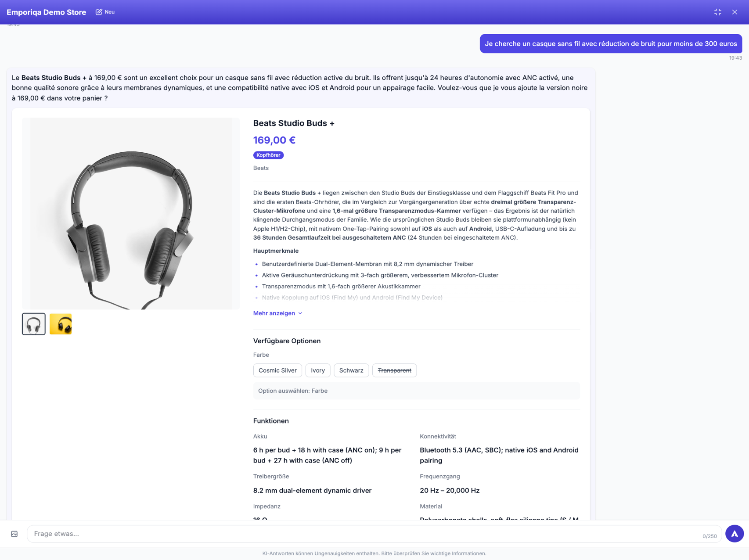Select the grey headphones thumbnail
The width and height of the screenshot is (749, 560).
coord(34,324)
